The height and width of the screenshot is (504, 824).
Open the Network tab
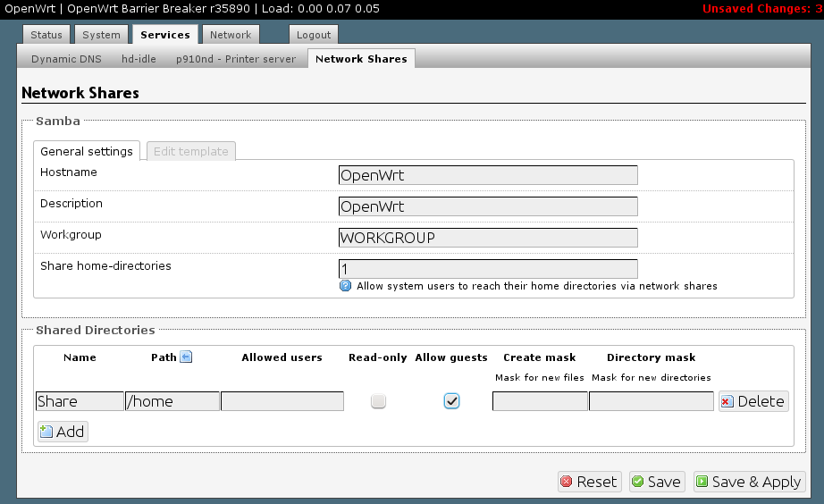pyautogui.click(x=231, y=35)
